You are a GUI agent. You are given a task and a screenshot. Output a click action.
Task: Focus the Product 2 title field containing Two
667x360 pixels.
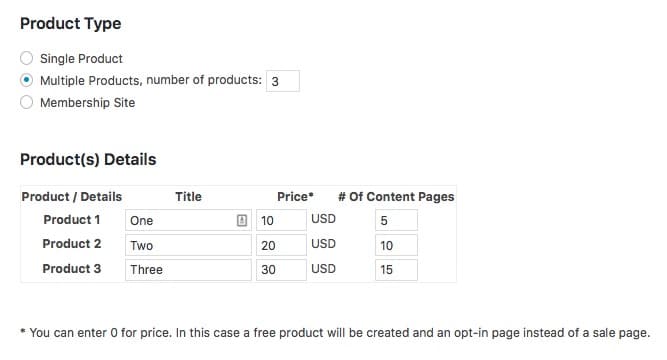(x=188, y=245)
